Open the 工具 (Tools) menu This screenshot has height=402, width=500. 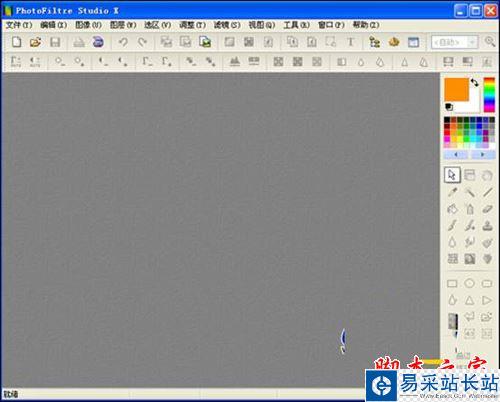(296, 25)
